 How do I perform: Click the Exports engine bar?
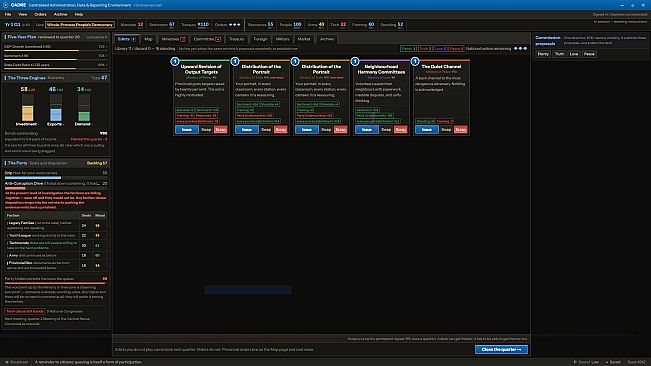[56, 108]
